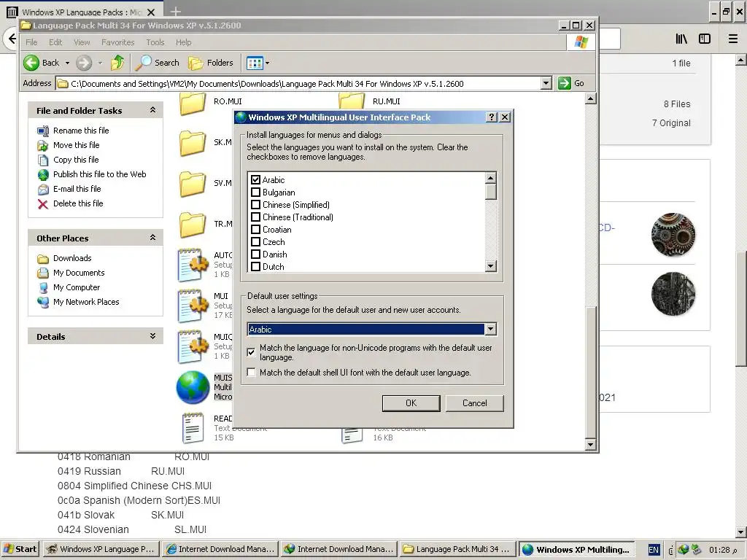This screenshot has width=747, height=560.
Task: Click the green Go arrow icon
Action: (x=565, y=83)
